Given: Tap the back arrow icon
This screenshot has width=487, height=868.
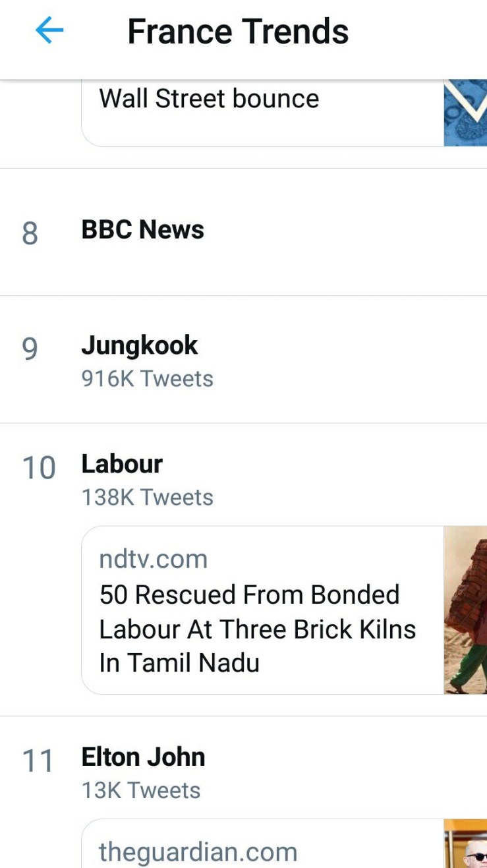Looking at the screenshot, I should 49,30.
